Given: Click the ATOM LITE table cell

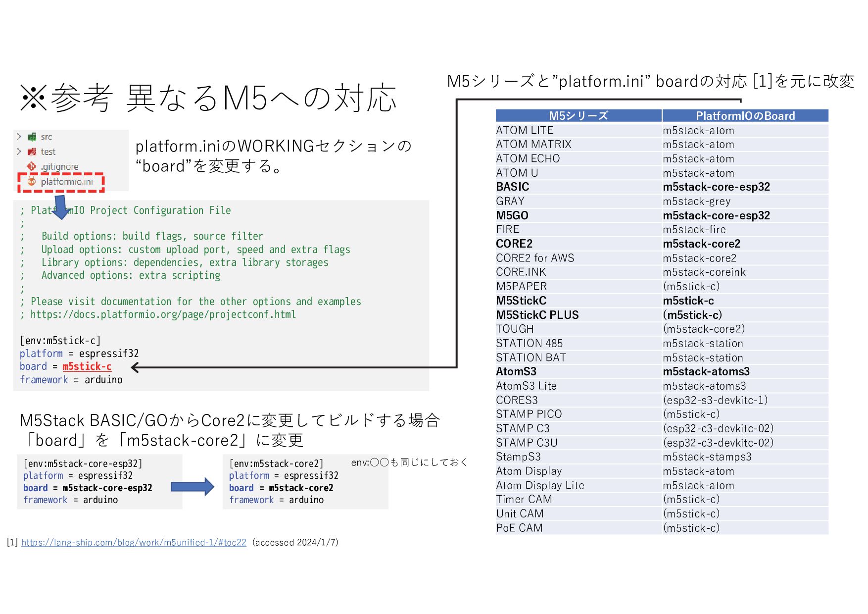Looking at the screenshot, I should click(x=579, y=130).
